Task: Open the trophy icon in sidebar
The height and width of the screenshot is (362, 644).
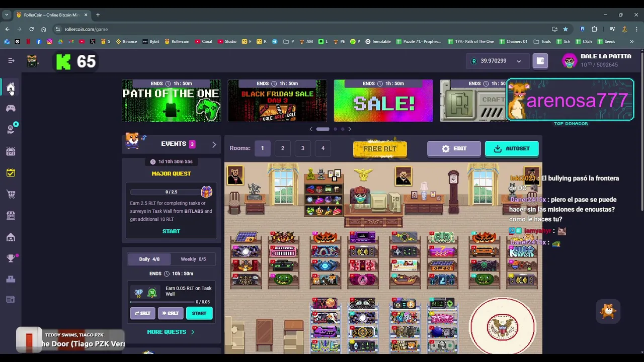Action: click(x=11, y=258)
